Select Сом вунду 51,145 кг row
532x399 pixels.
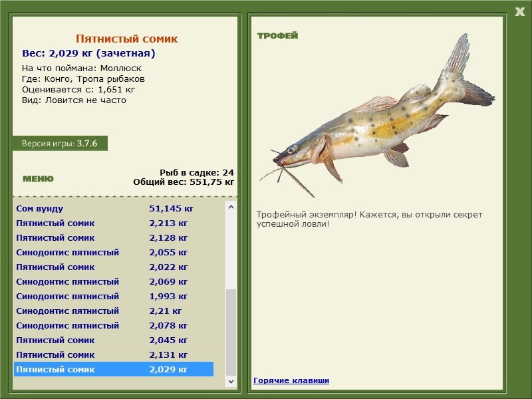point(114,208)
